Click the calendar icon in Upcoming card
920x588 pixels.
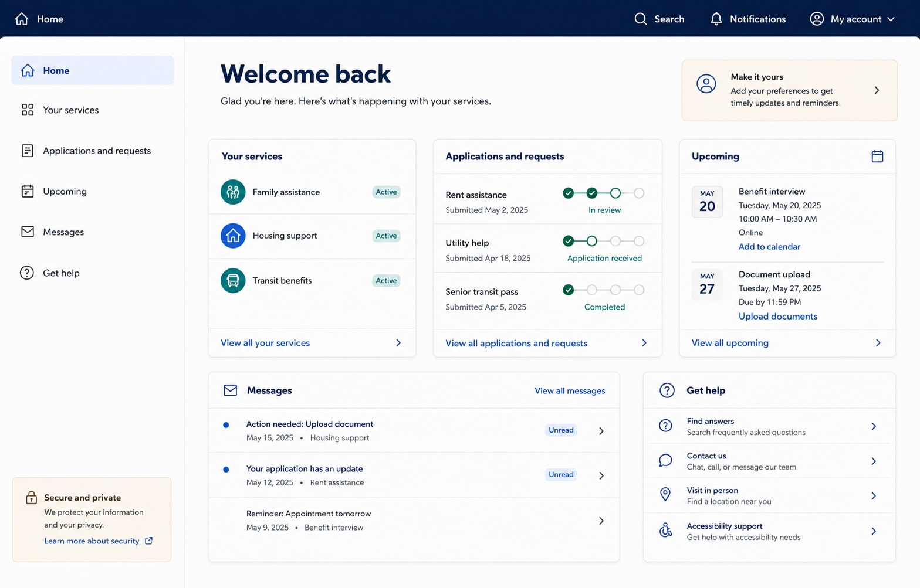[877, 156]
